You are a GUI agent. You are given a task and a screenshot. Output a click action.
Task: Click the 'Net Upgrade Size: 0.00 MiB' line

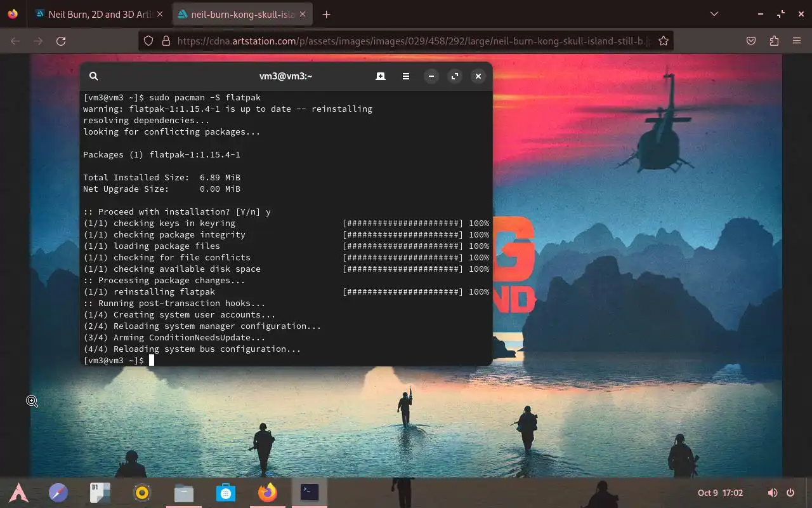[x=162, y=189]
